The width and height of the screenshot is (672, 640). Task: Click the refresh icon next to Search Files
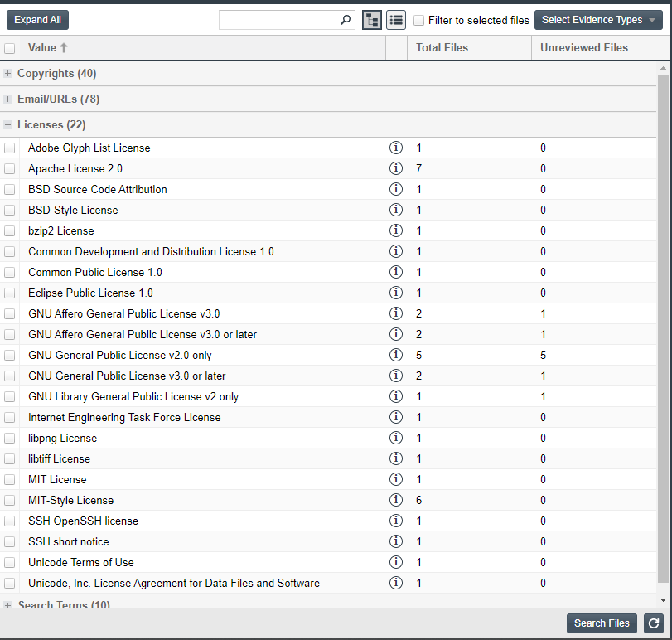653,623
